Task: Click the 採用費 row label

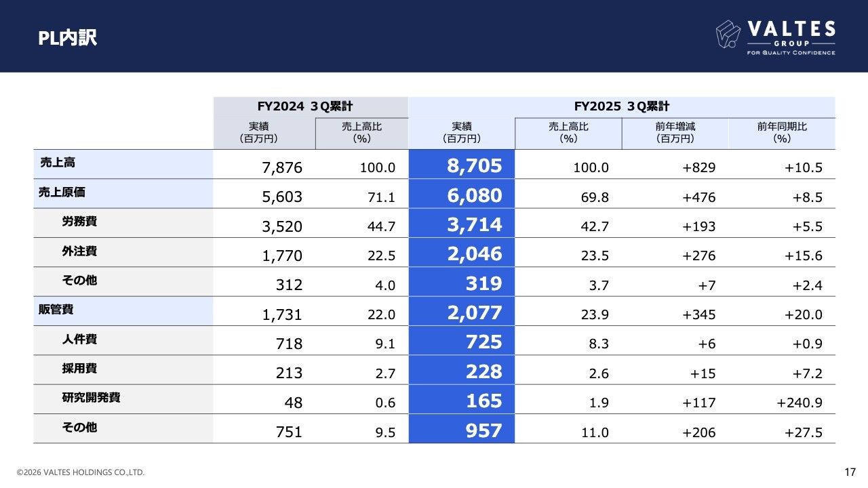Action: (x=79, y=369)
